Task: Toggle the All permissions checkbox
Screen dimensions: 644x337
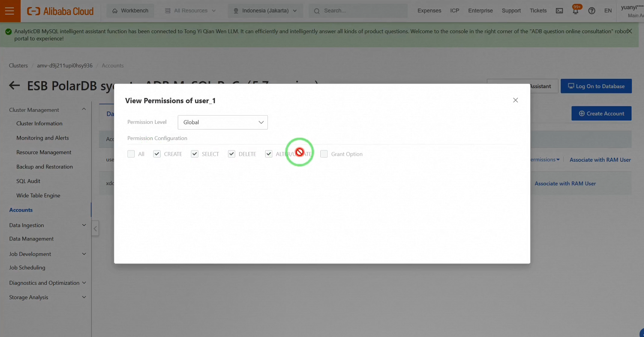Action: pyautogui.click(x=131, y=154)
